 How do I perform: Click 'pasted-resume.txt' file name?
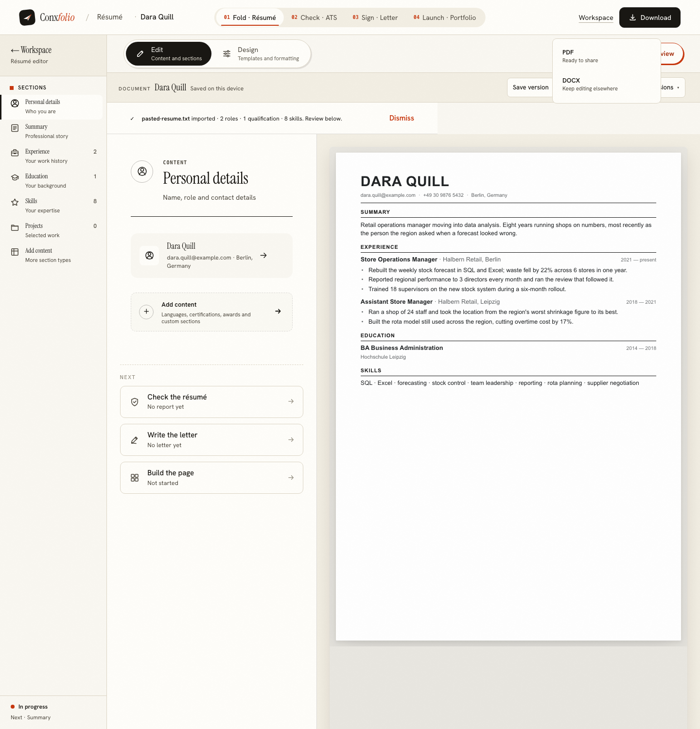click(x=166, y=119)
